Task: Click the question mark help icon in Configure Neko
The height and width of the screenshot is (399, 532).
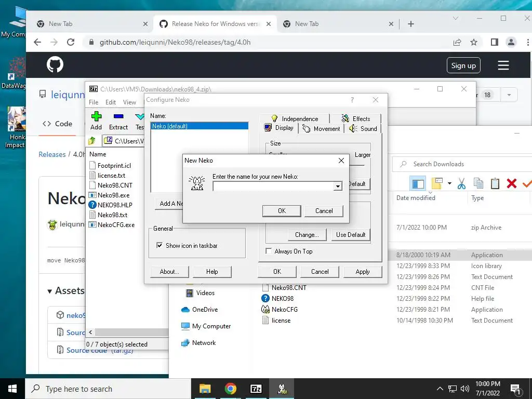Action: (352, 100)
